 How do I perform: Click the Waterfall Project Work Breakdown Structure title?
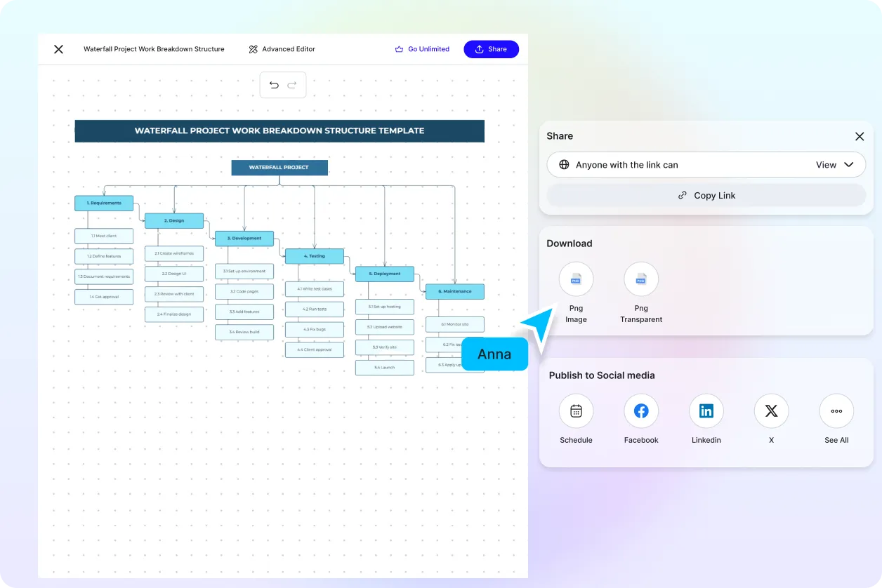(x=154, y=49)
